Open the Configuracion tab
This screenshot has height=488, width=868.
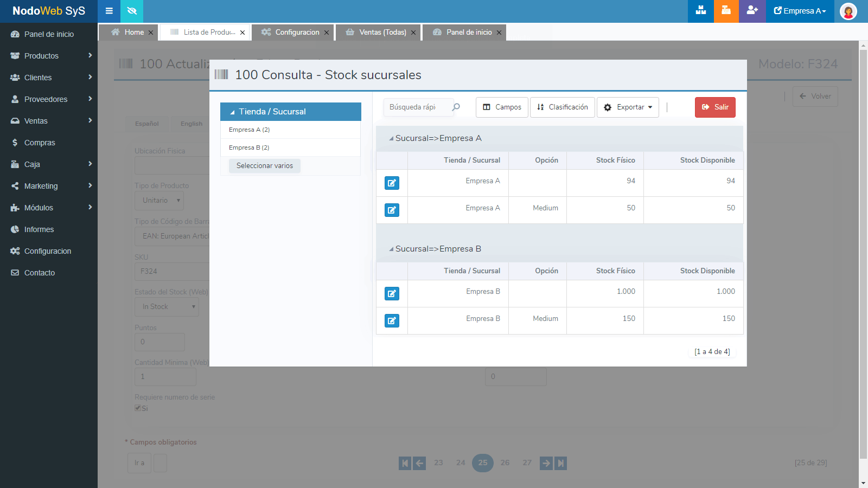[297, 33]
